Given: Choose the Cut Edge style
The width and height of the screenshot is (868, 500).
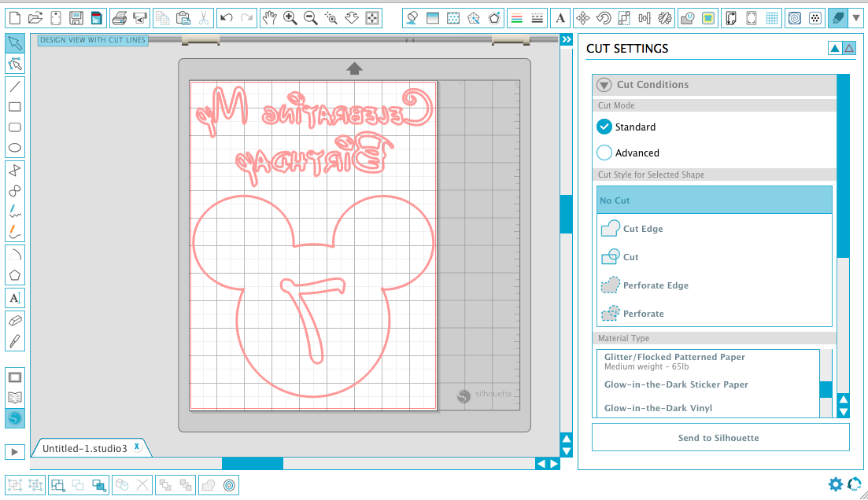Looking at the screenshot, I should 714,229.
